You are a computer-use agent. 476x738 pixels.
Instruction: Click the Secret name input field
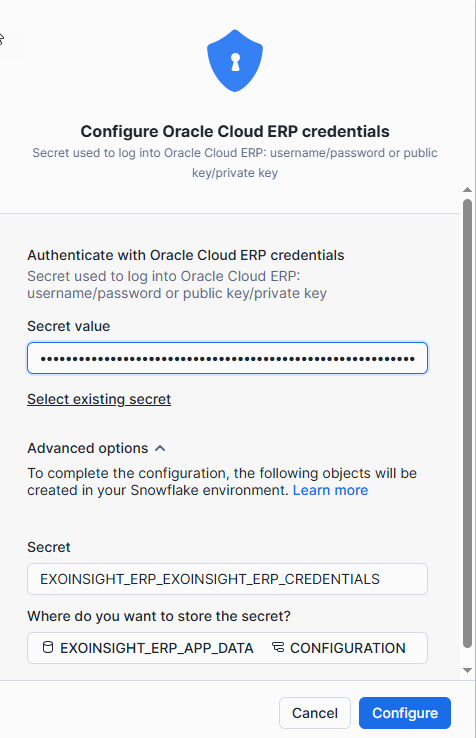tap(227, 579)
